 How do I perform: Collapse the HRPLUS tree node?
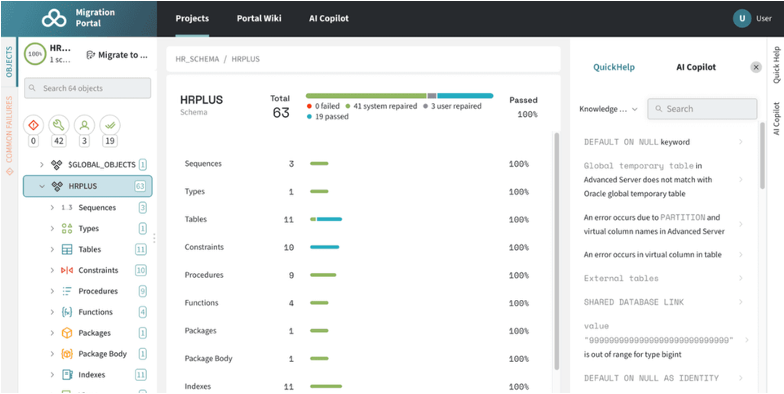pyautogui.click(x=42, y=186)
